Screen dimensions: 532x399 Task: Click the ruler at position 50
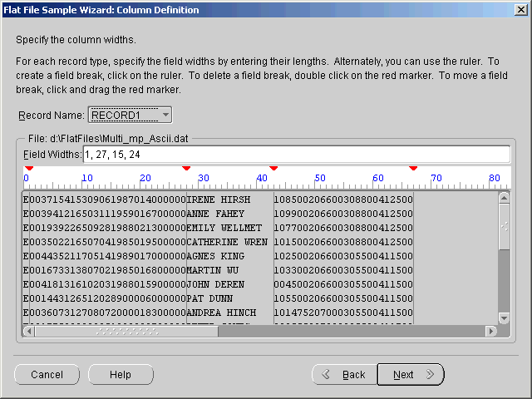[x=320, y=178]
